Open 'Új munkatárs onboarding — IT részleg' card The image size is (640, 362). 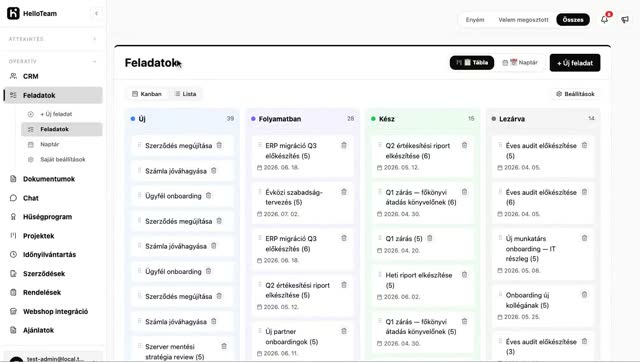click(x=543, y=254)
